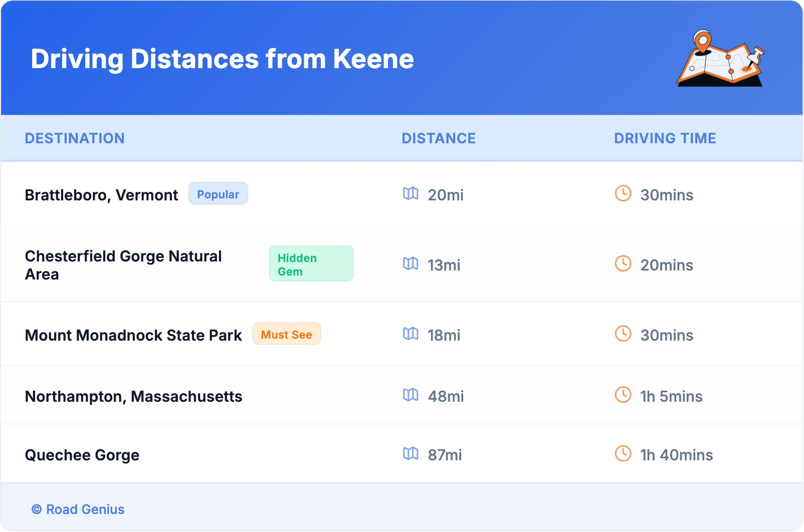Open the Road Genius credit link
This screenshot has width=804, height=532.
pyautogui.click(x=78, y=509)
